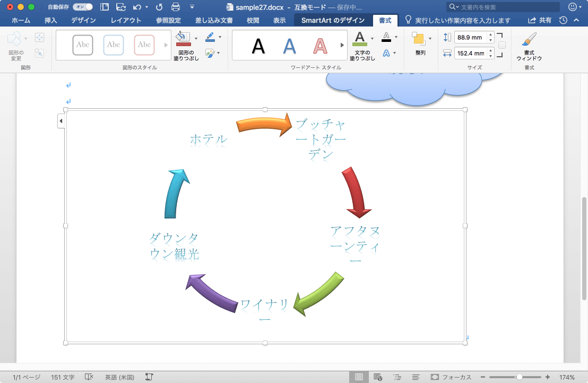Image resolution: width=588 pixels, height=383 pixels.
Task: Click the width field 152.4 mm
Action: (471, 53)
